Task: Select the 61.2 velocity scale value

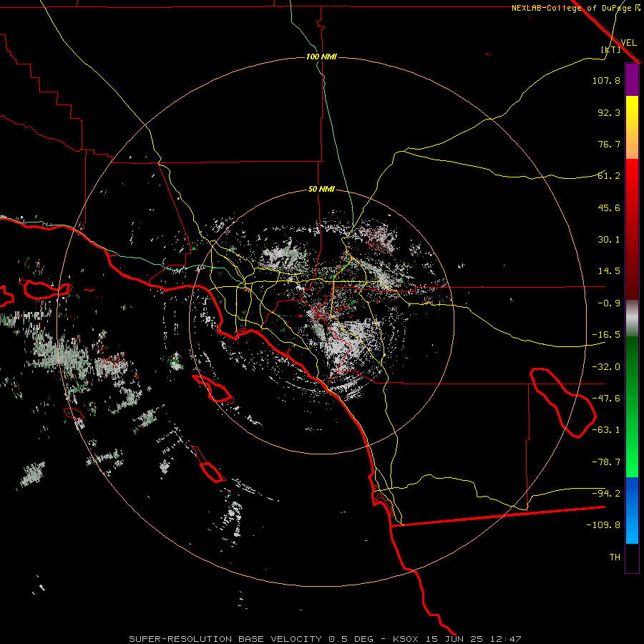Action: tap(609, 176)
